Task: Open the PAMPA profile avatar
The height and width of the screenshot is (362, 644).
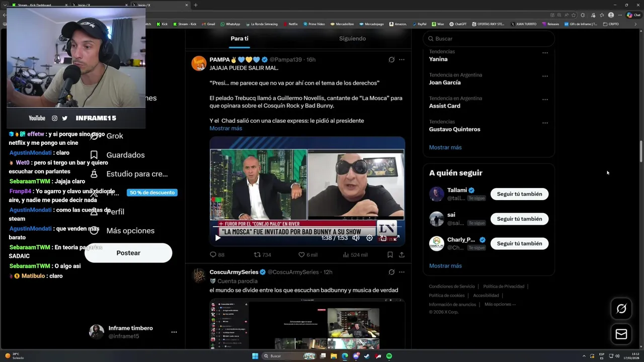Action: click(x=199, y=64)
